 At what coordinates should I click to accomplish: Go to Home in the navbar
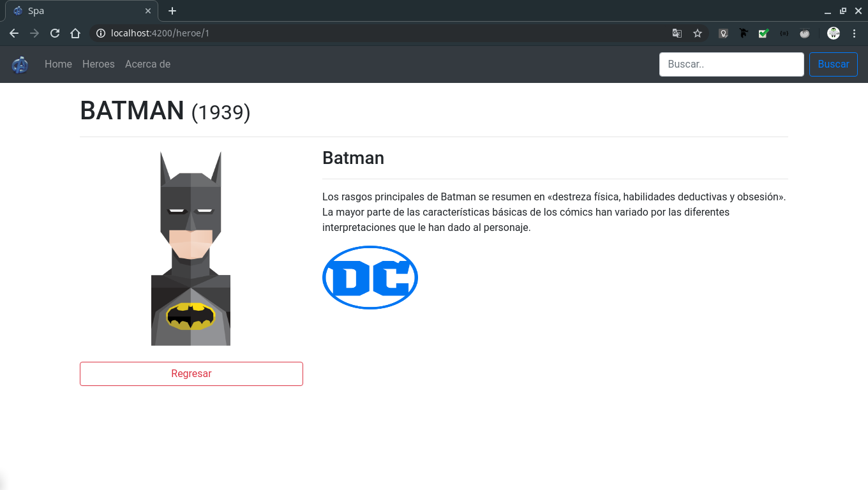(x=58, y=64)
